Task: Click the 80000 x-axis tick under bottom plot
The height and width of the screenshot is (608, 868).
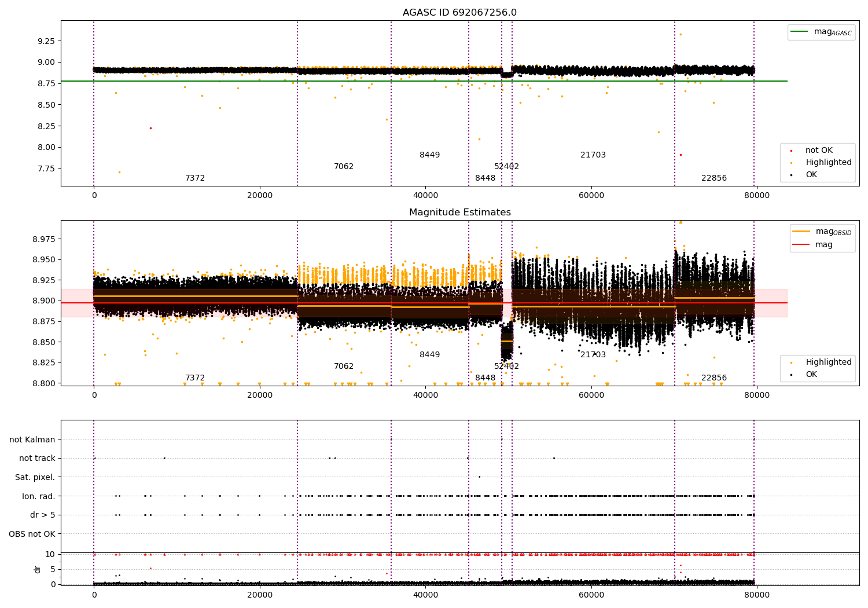Action: click(757, 595)
